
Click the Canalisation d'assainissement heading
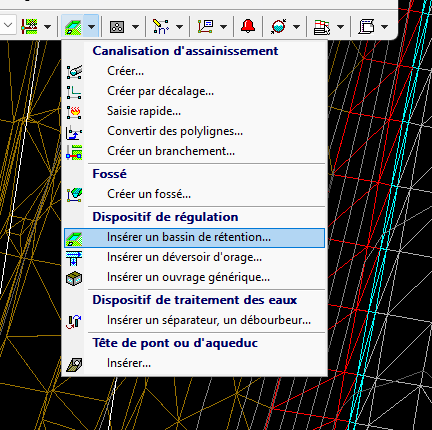point(185,51)
